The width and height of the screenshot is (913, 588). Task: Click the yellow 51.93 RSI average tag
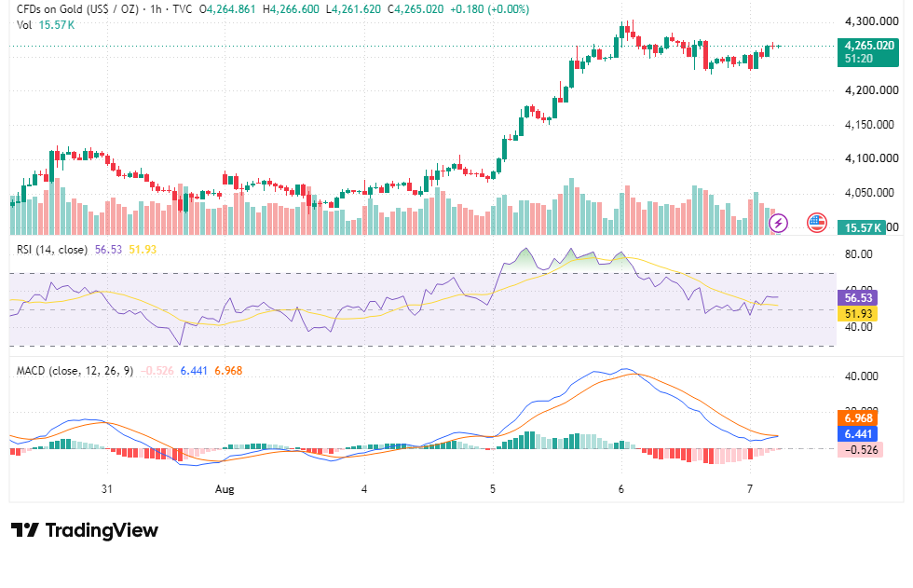coord(858,314)
